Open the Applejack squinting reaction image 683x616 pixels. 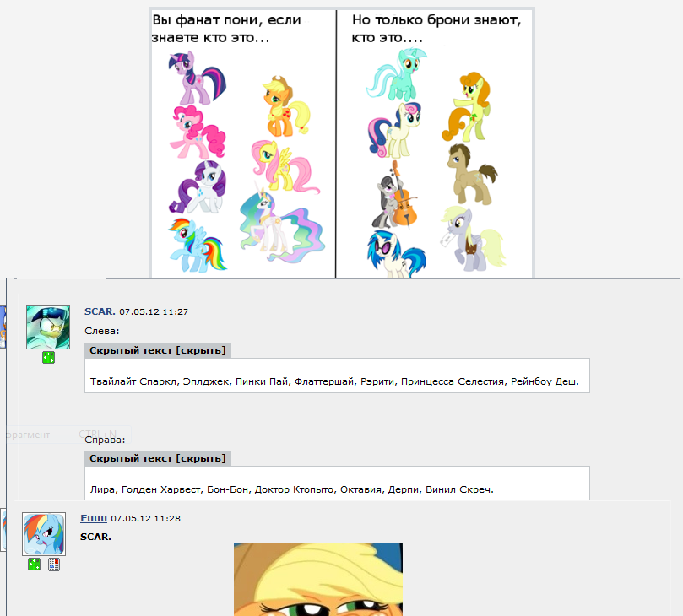[318, 580]
